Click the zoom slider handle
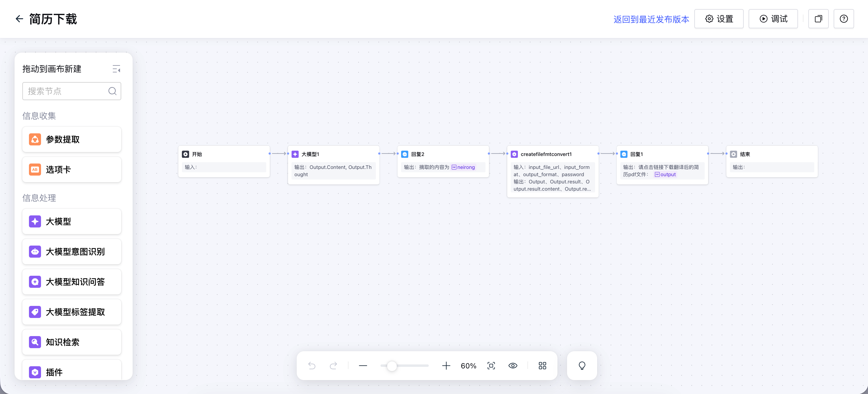Screen dimensions: 868x394 391,366
